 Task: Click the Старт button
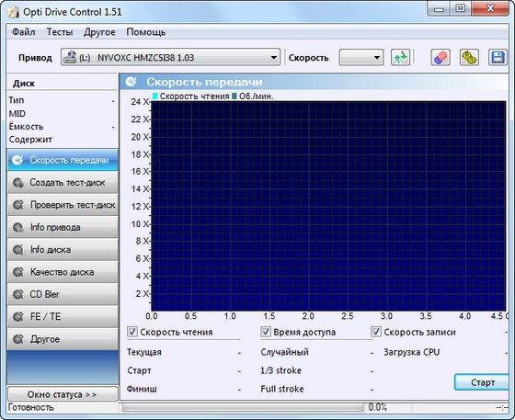pos(482,382)
